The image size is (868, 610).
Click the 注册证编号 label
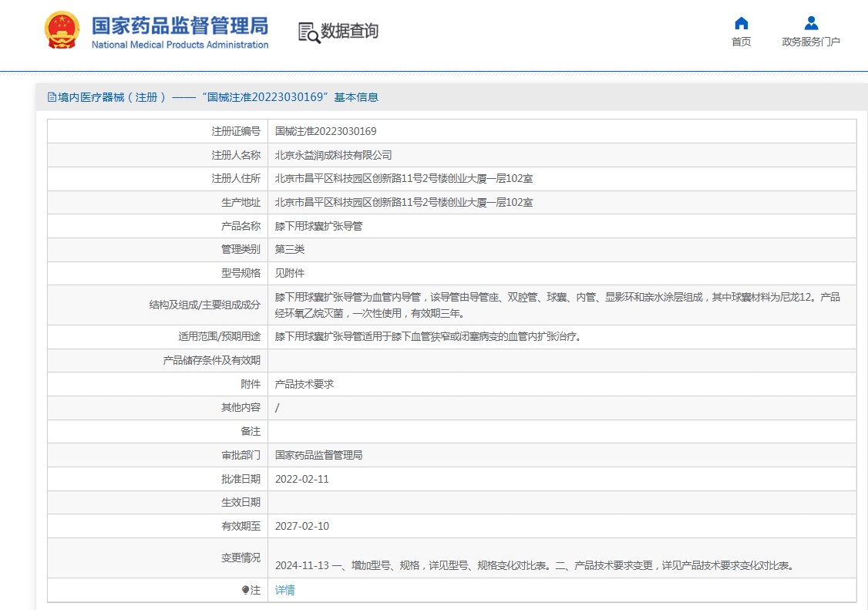coord(236,131)
